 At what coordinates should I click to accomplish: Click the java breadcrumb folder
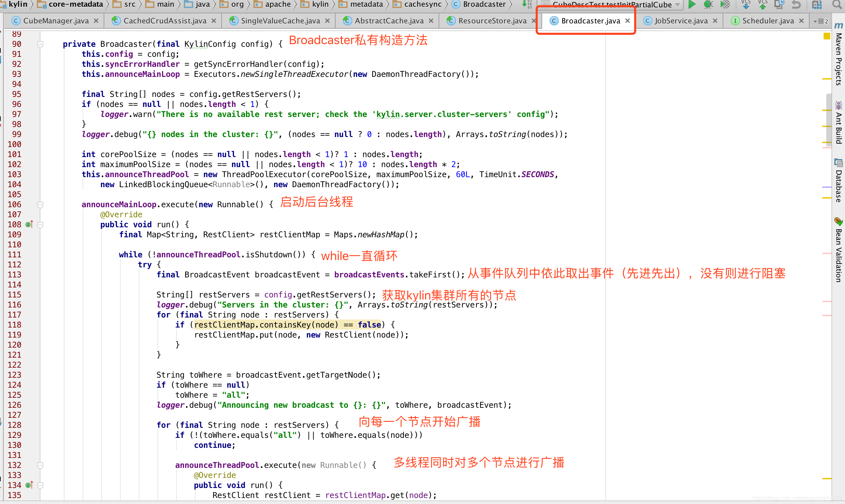click(197, 4)
